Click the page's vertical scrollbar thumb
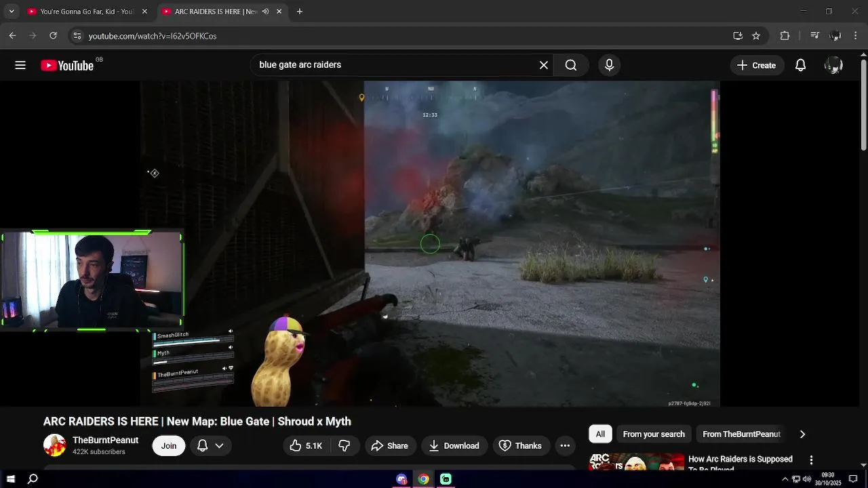Image resolution: width=868 pixels, height=488 pixels. click(x=863, y=105)
